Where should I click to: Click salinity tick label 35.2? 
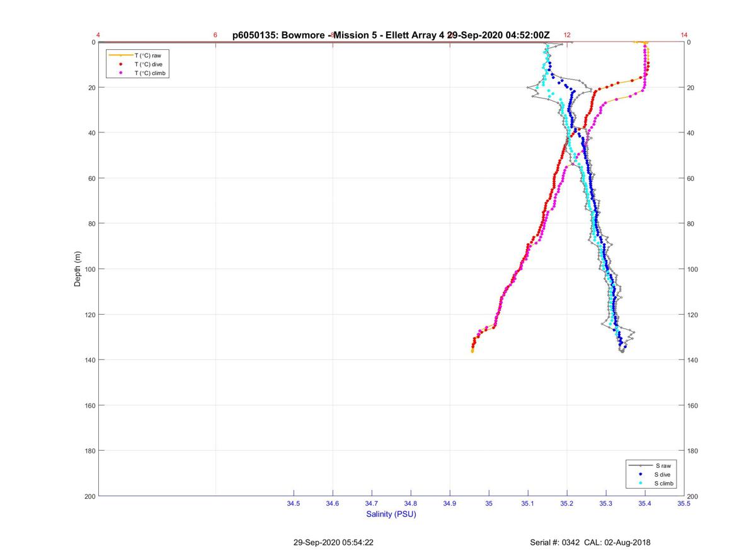pyautogui.click(x=567, y=503)
